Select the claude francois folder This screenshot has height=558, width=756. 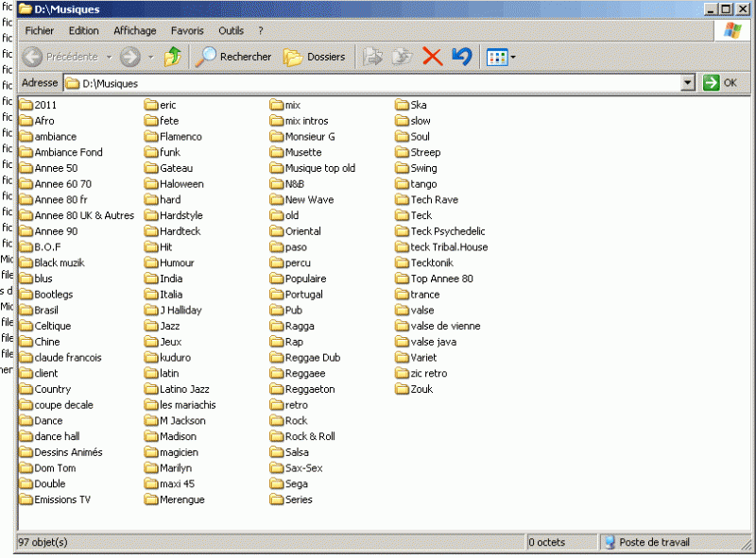60,358
